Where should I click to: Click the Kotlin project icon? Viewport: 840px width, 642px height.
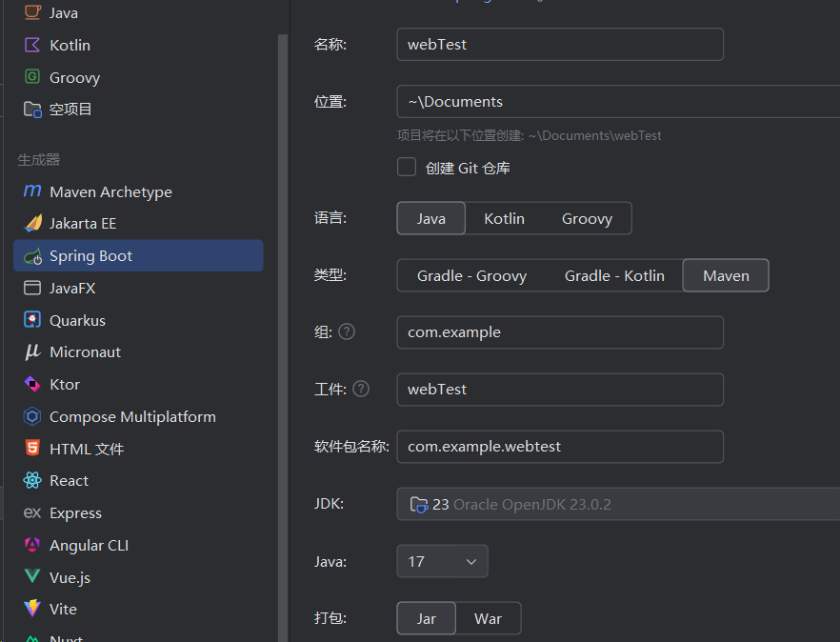pos(32,45)
